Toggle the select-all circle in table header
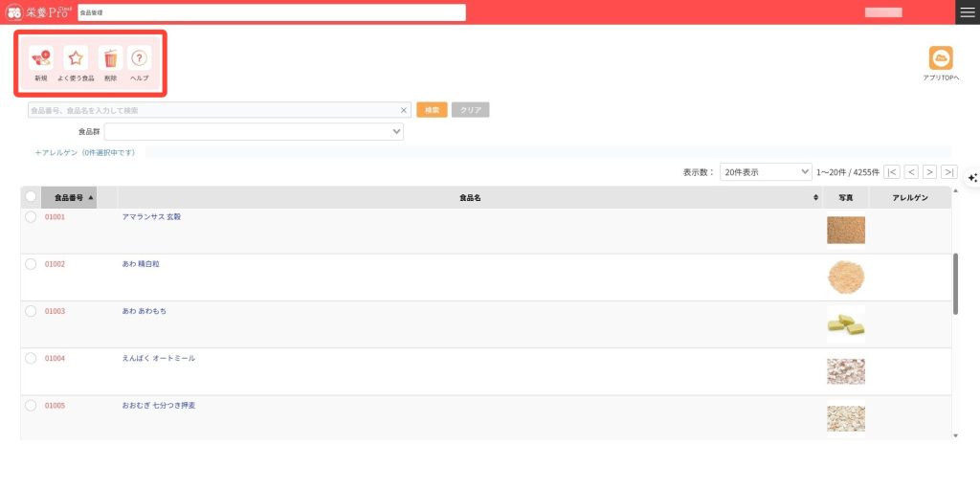The width and height of the screenshot is (980, 489). point(31,197)
